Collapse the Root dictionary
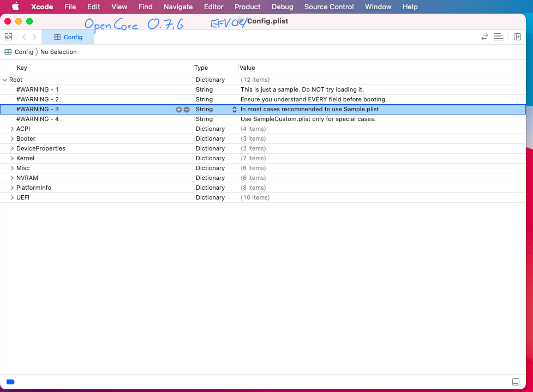The image size is (533, 392). tap(5, 80)
